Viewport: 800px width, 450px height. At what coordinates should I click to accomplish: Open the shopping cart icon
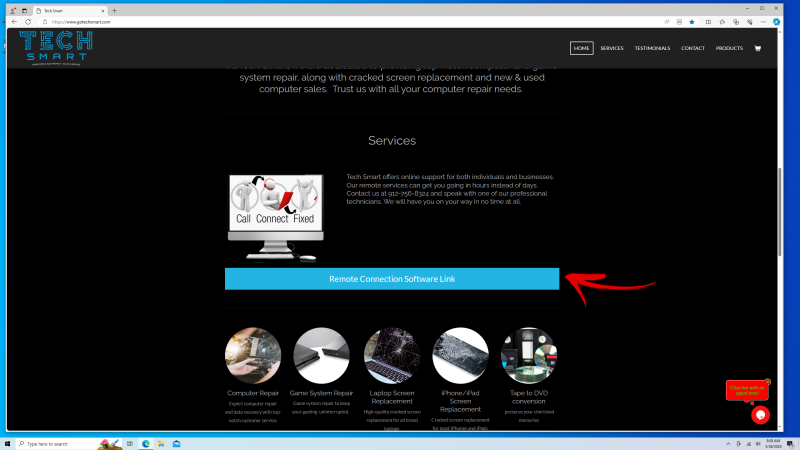point(758,48)
